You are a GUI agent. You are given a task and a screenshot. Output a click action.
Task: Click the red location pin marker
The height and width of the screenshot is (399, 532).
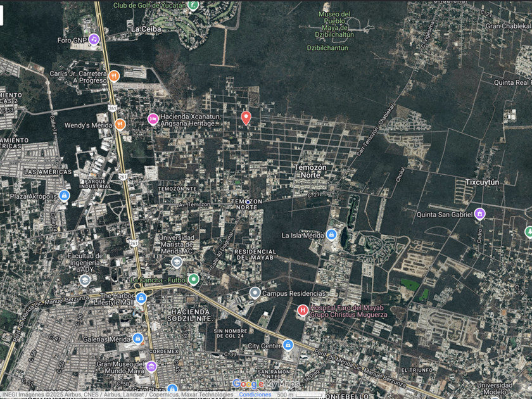coord(246,118)
